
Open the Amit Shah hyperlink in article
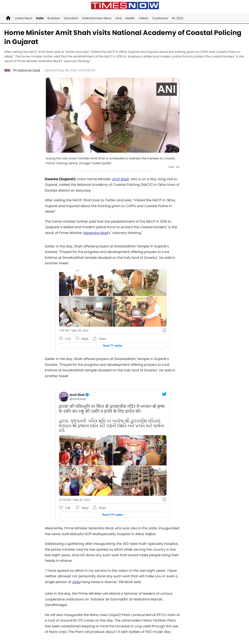pos(120,179)
